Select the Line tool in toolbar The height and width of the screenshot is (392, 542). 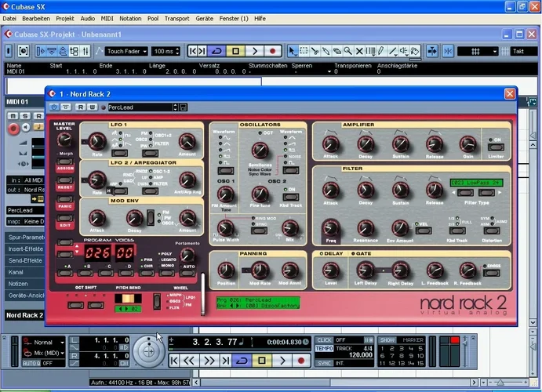(392, 51)
